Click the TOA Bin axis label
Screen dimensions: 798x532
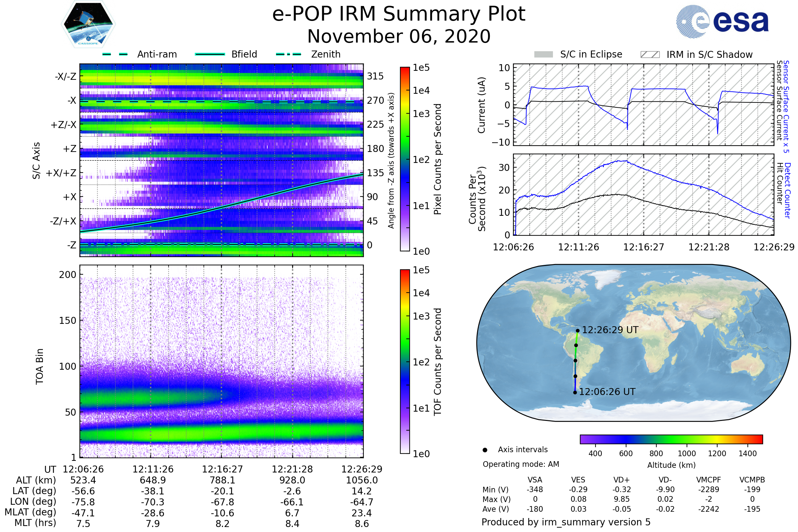[40, 366]
